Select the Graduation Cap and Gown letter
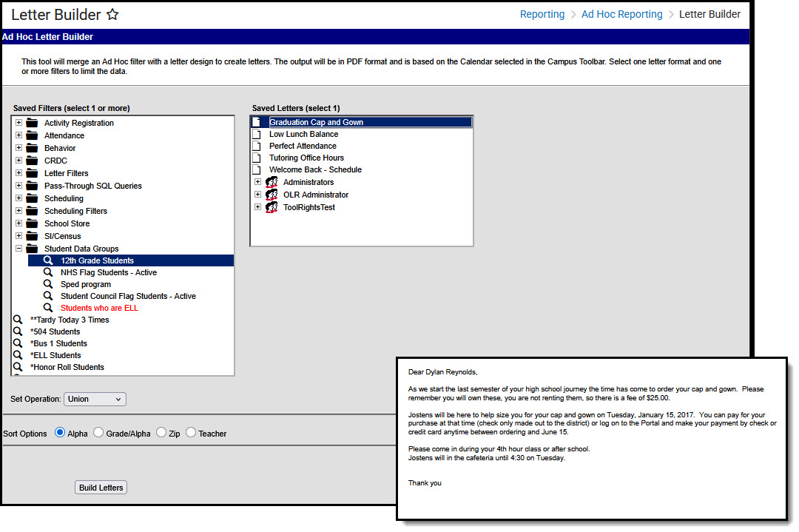Screen dimensions: 799x532 [x=316, y=122]
